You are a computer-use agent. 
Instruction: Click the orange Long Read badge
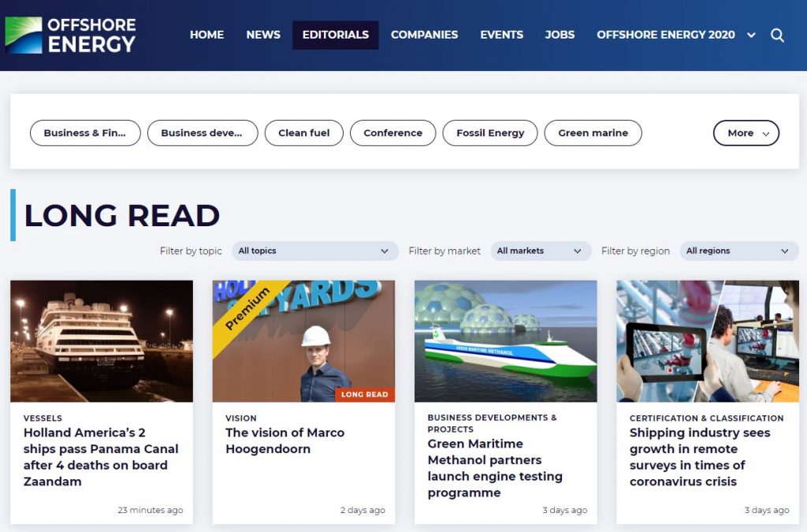point(364,395)
